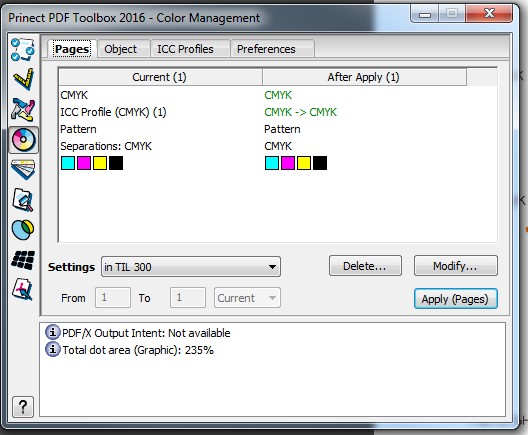Click 'Total dot area (Graphic): 235%' message
This screenshot has height=435, width=528.
[x=138, y=350]
